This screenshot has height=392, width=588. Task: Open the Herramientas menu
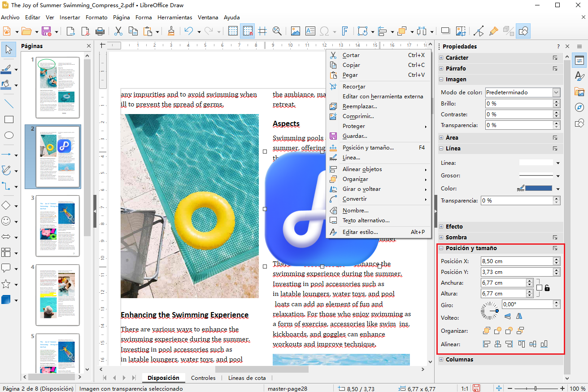pos(174,18)
